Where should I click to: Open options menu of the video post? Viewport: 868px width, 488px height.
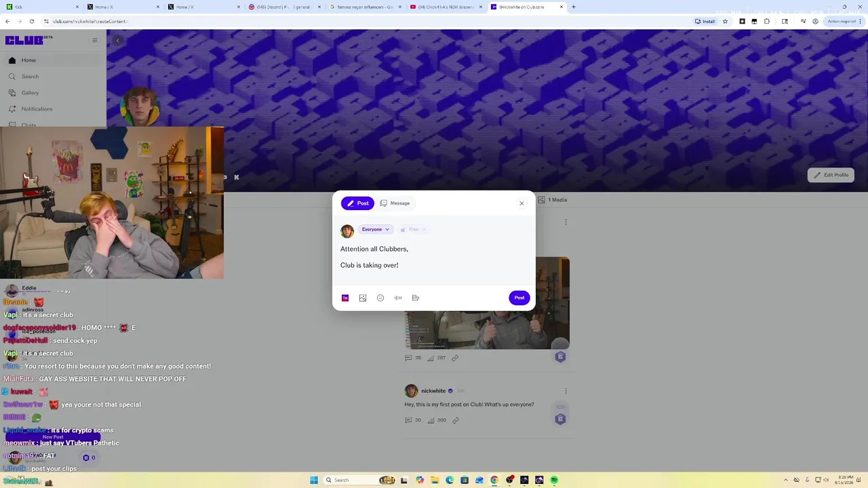click(566, 222)
